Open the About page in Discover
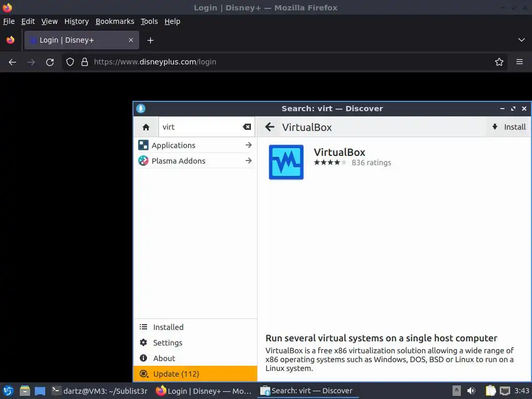The width and height of the screenshot is (532, 399). point(195,358)
